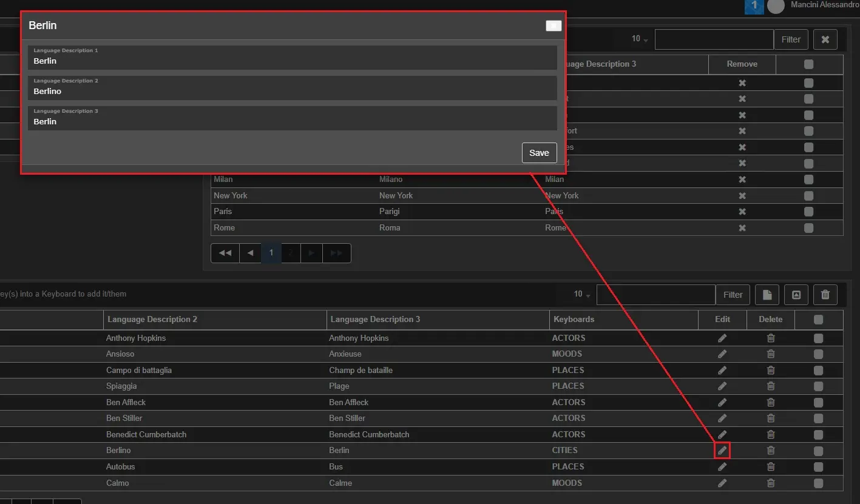Click the Keyboards column header
This screenshot has width=860, height=504.
[574, 319]
